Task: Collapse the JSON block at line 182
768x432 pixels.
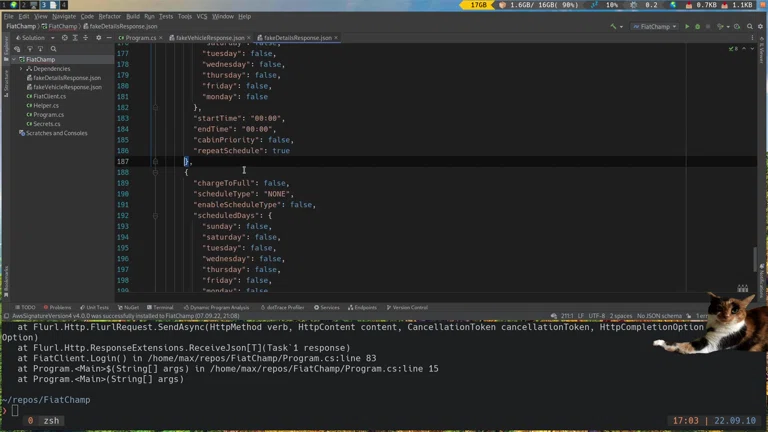Action: [x=155, y=107]
